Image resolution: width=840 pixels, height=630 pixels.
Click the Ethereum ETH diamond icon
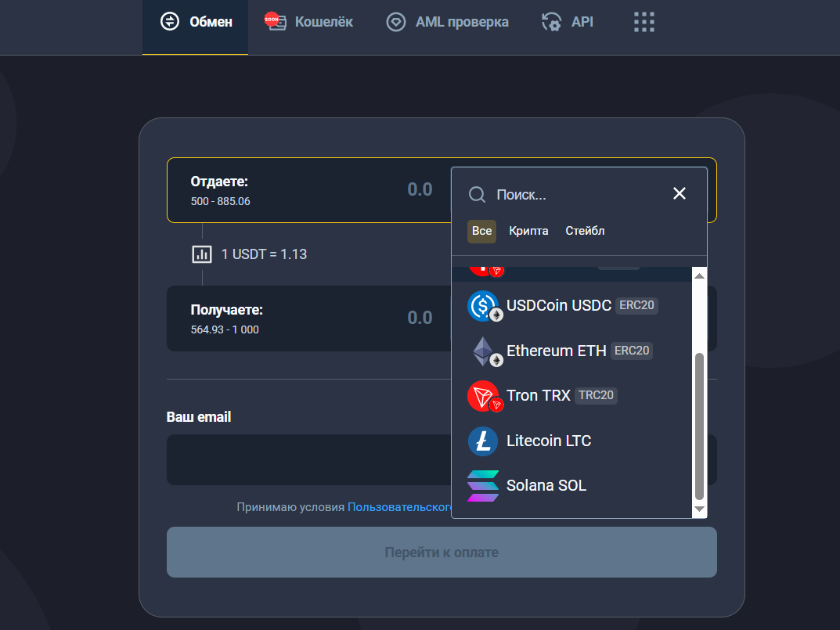[483, 351]
